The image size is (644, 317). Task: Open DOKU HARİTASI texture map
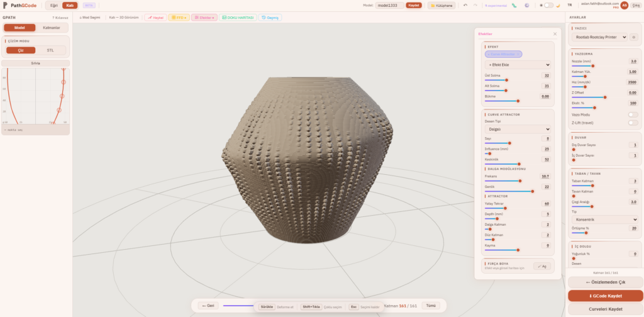238,18
